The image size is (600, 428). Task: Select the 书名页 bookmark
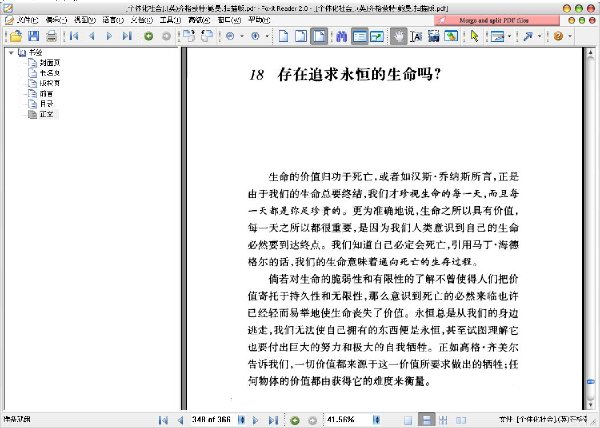50,73
